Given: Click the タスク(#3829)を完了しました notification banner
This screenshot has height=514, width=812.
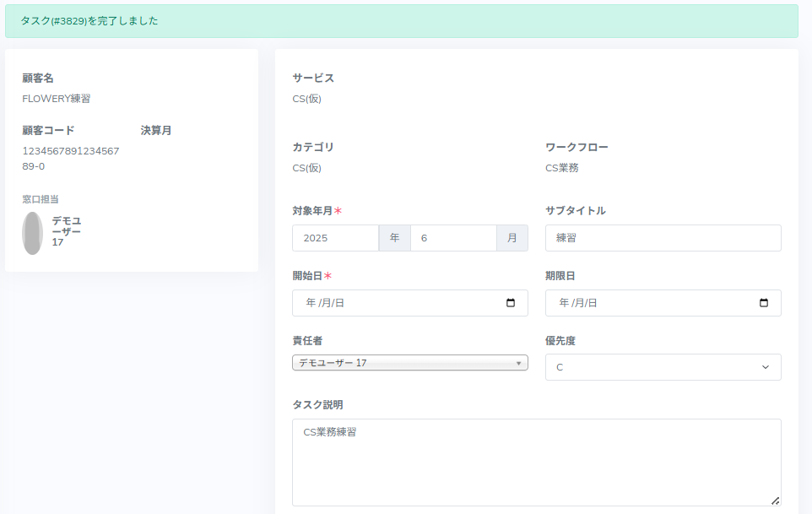Looking at the screenshot, I should point(401,21).
